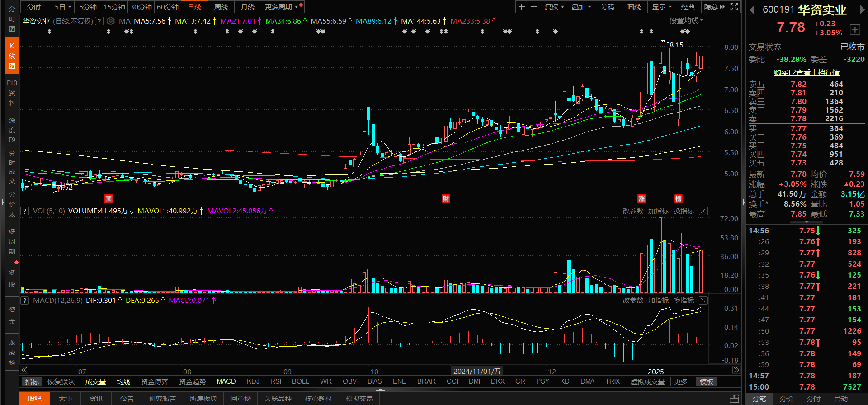Toggle the RSI indicator
868x405 pixels.
point(276,381)
